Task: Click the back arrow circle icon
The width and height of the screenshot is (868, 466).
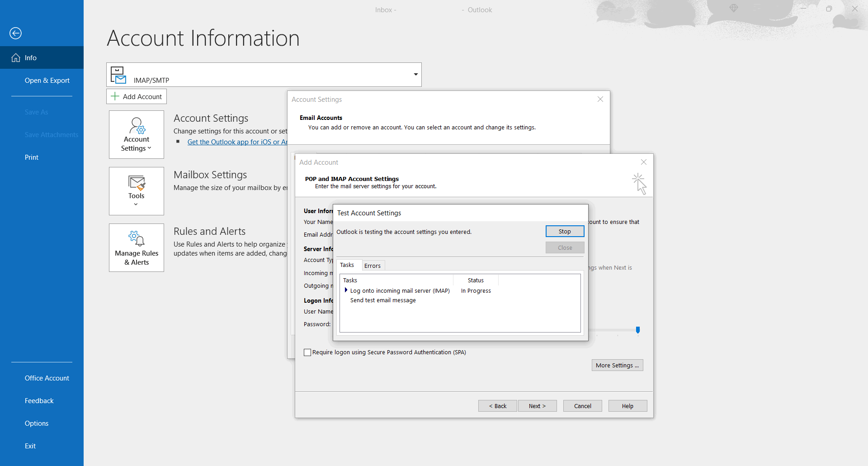Action: (x=15, y=33)
